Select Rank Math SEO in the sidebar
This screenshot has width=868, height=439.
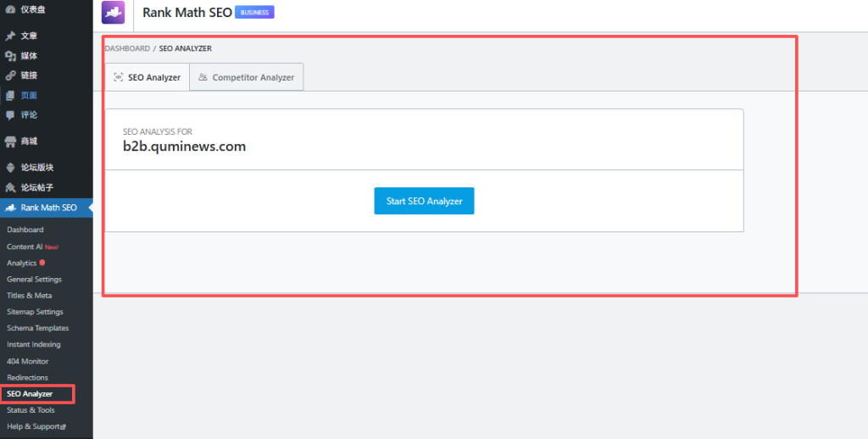(x=47, y=208)
